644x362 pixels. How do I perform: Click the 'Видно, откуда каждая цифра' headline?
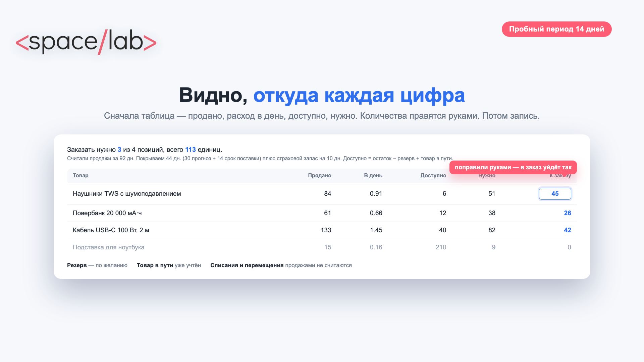[x=322, y=95]
